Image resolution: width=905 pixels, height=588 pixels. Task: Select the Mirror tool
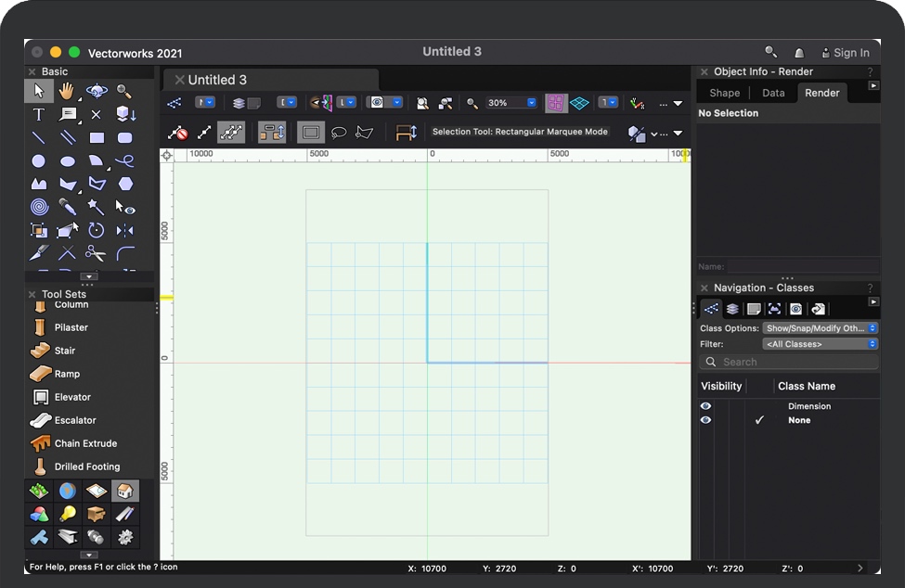pos(124,229)
